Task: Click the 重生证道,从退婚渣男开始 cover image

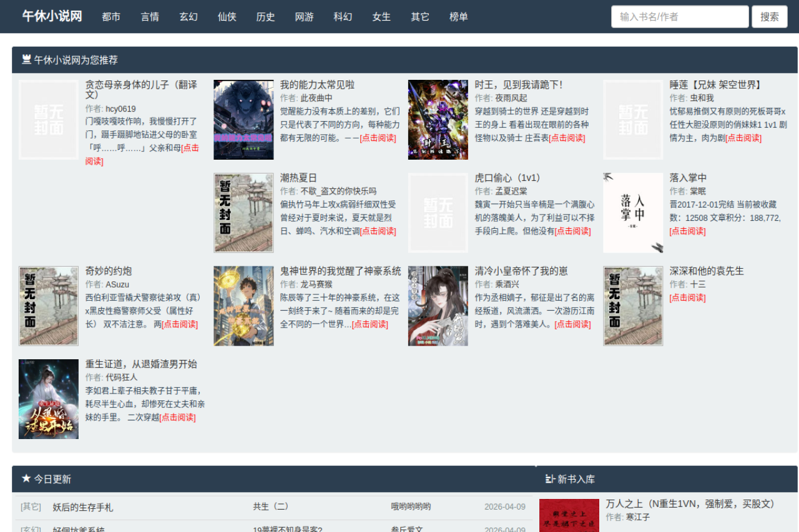Action: pyautogui.click(x=49, y=399)
